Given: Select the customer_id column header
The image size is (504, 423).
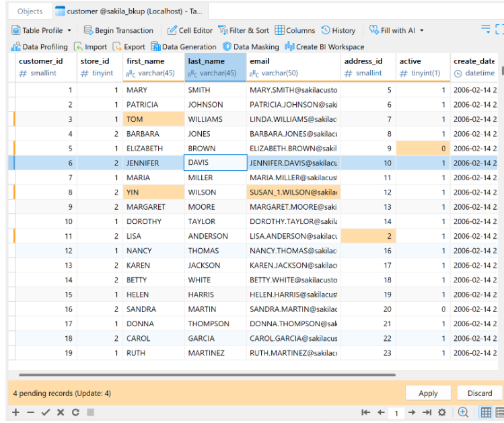Looking at the screenshot, I should click(46, 67).
